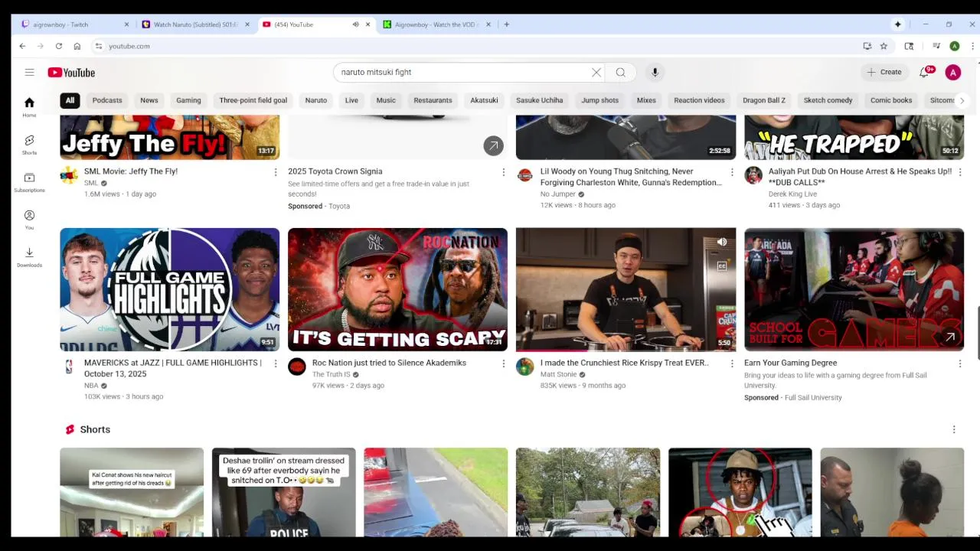Open the Full Sail ad external link arrow
Image resolution: width=980 pixels, height=551 pixels.
[x=950, y=337]
